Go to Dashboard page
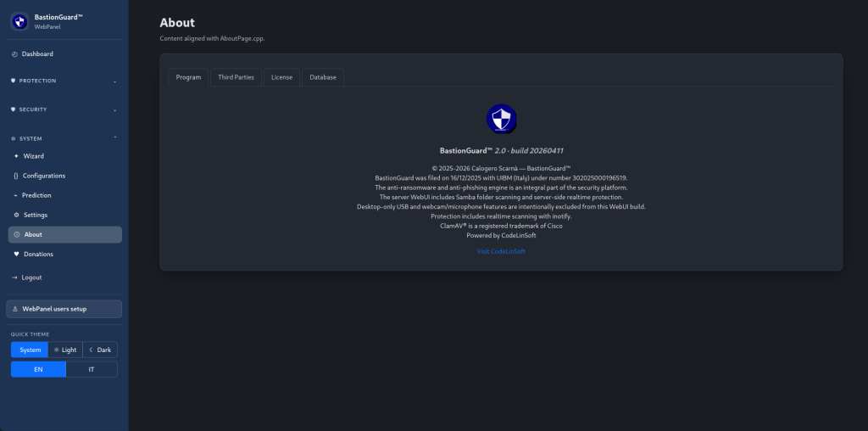The image size is (868, 431). tap(64, 54)
